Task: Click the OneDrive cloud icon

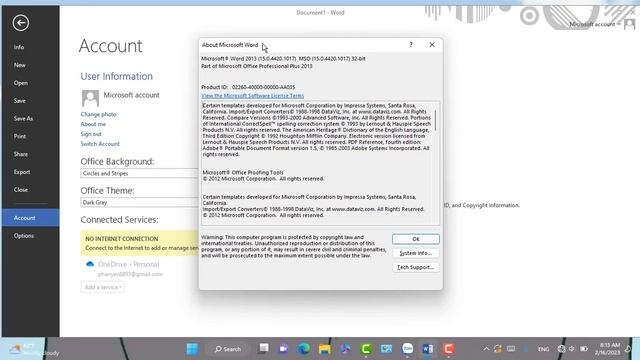Action: (90, 264)
